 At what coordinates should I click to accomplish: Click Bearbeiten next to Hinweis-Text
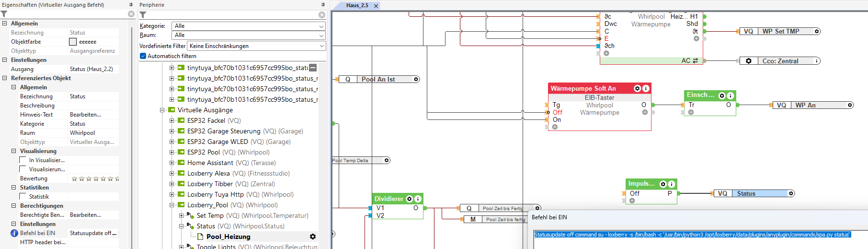pos(85,115)
